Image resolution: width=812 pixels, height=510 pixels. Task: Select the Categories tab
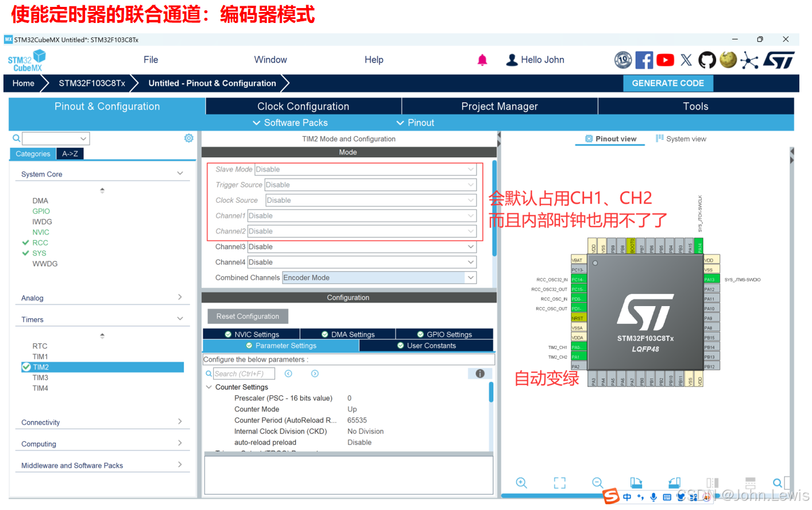[x=33, y=154]
